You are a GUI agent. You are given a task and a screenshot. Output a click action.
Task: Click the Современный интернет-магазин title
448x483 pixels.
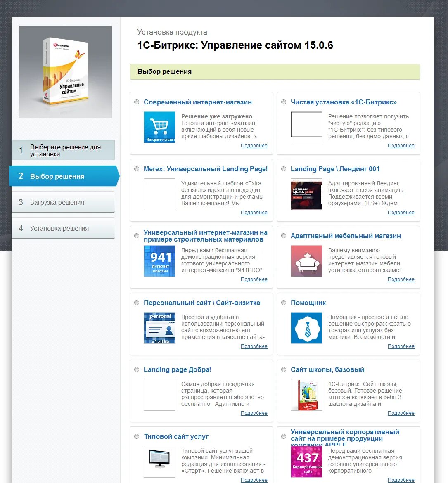197,102
